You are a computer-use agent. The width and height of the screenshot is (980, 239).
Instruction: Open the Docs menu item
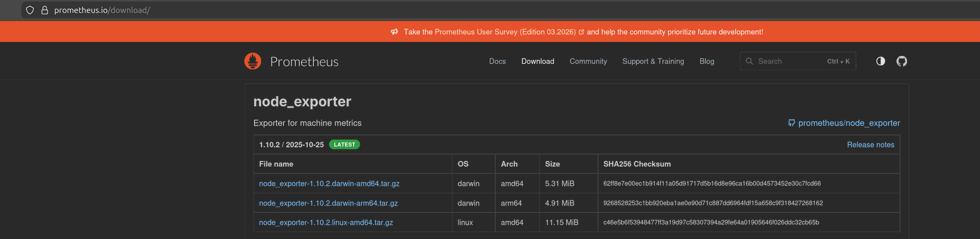coord(497,61)
